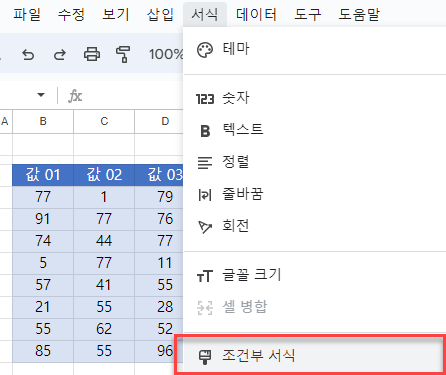Click cell with value 76
Screen dimensions: 446x375
pos(159,219)
